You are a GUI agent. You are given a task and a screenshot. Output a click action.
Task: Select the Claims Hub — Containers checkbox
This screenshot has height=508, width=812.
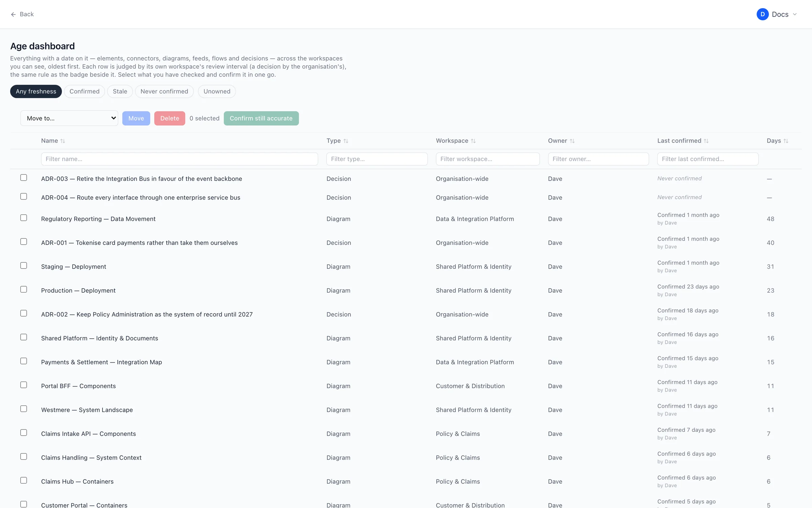(24, 480)
